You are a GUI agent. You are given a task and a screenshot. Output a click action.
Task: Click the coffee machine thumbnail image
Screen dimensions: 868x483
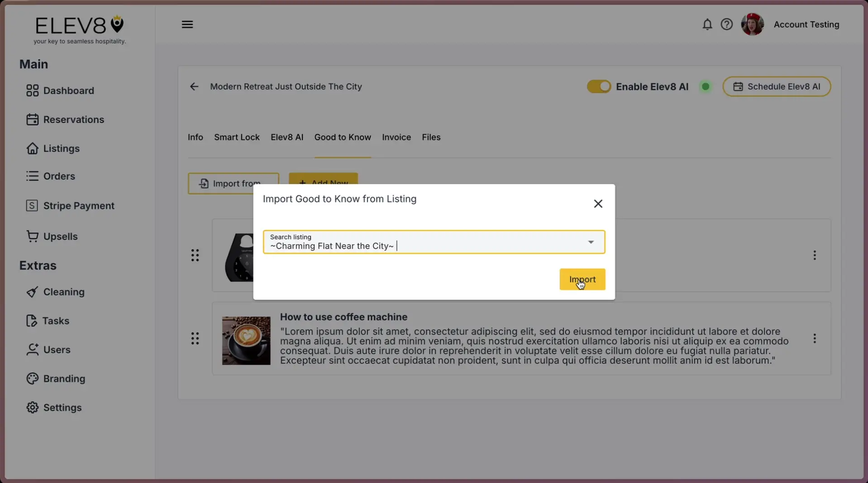[246, 341]
